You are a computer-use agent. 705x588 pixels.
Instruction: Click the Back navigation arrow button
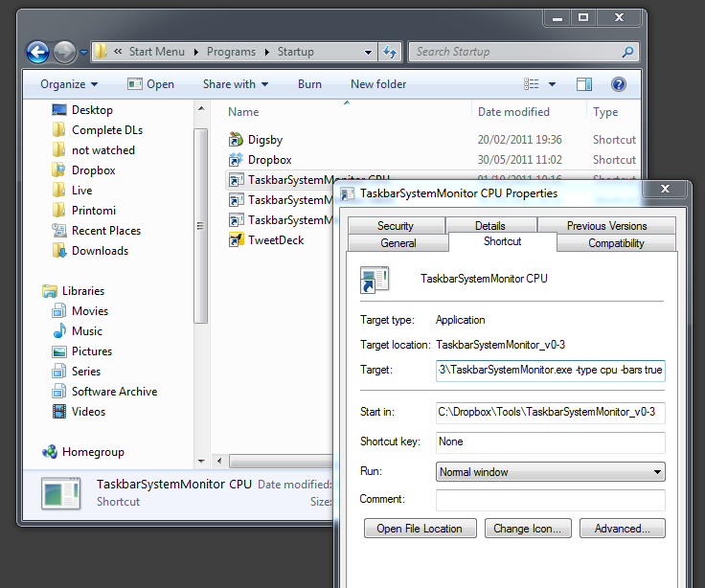click(37, 52)
